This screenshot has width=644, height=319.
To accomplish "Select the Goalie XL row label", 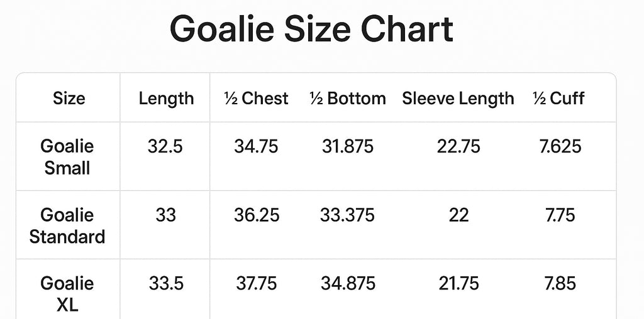I will pyautogui.click(x=67, y=294).
